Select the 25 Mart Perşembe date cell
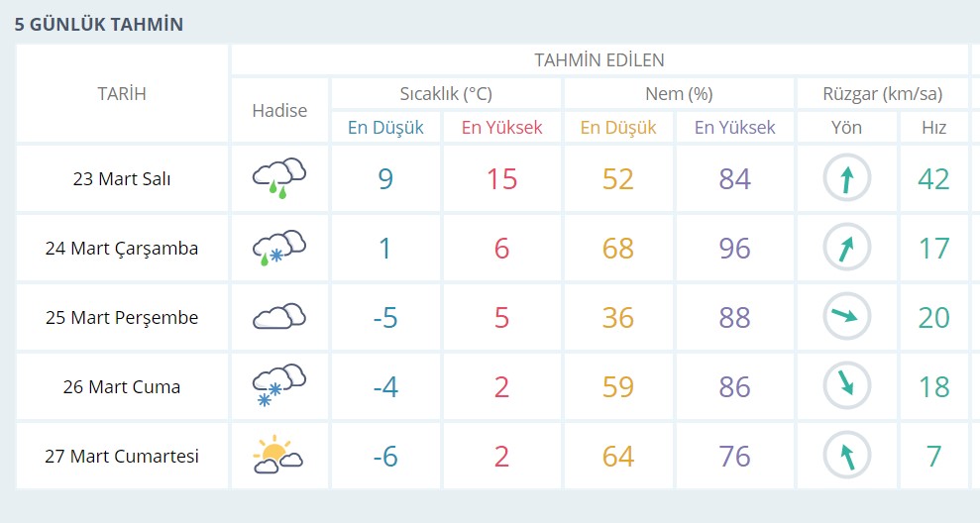This screenshot has height=523, width=980. click(122, 318)
